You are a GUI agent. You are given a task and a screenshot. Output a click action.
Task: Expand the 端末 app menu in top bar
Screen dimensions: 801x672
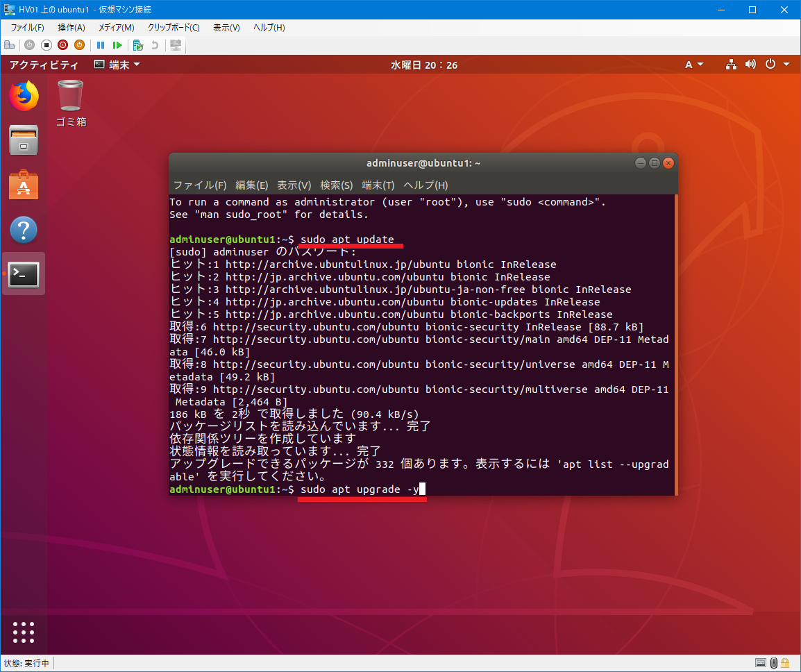point(117,65)
